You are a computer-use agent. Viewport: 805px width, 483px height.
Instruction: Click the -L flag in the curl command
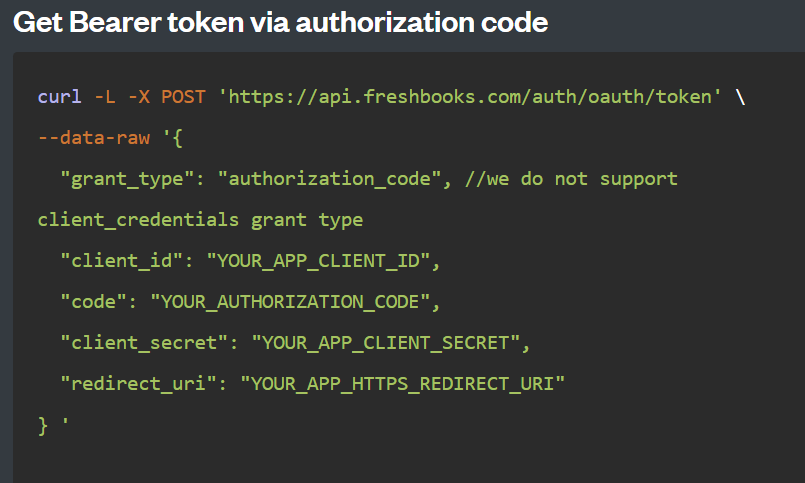click(105, 96)
